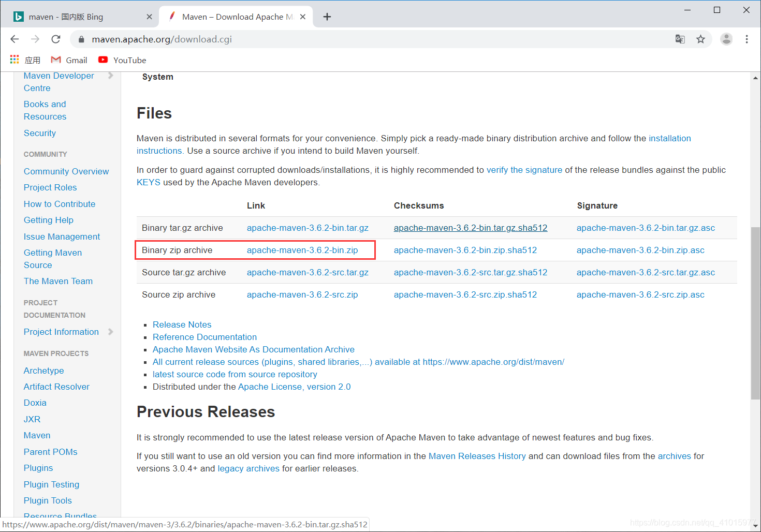
Task: Open Plugin Testing sidebar link
Action: click(51, 484)
